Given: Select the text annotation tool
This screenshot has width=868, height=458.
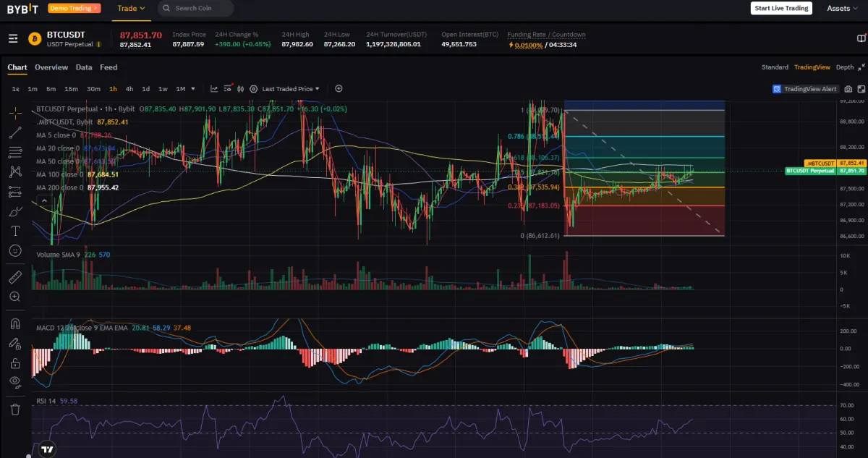Looking at the screenshot, I should click(15, 231).
